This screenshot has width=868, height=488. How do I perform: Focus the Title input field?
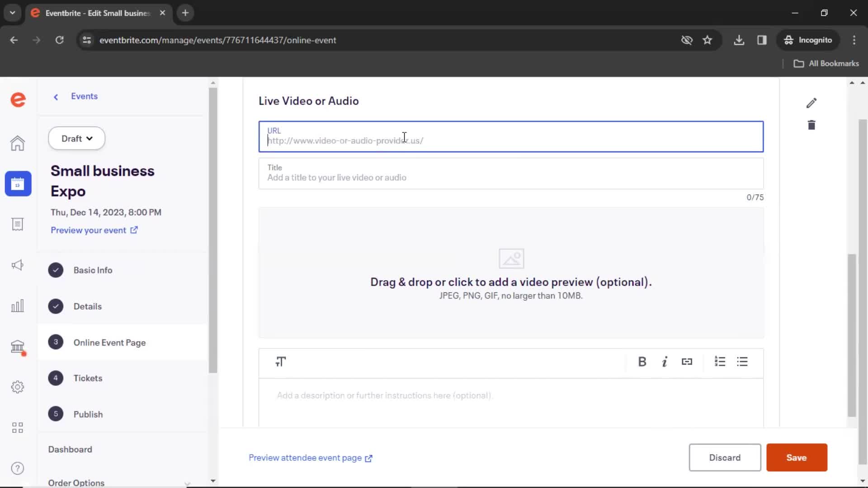tap(511, 174)
